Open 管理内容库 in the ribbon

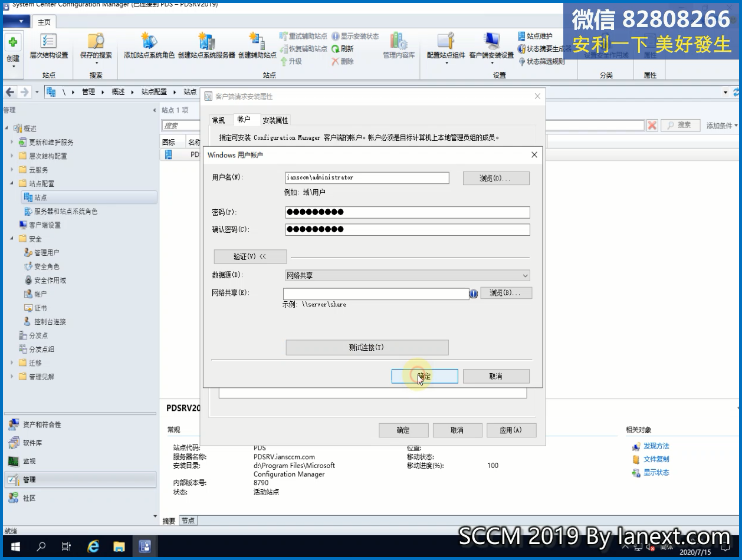pos(399,47)
